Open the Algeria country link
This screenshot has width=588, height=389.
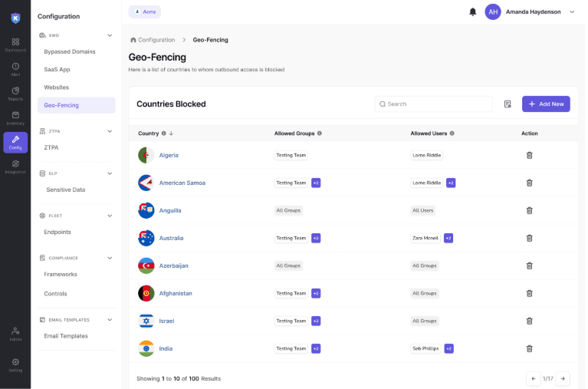[x=169, y=155]
